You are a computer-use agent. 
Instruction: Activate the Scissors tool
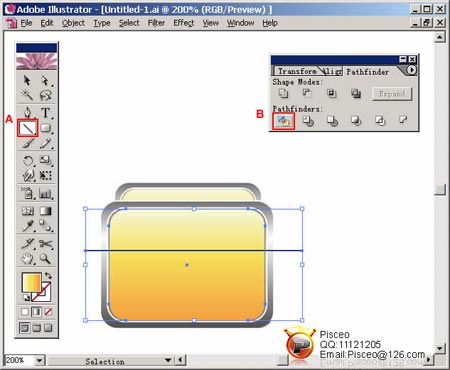click(x=46, y=244)
